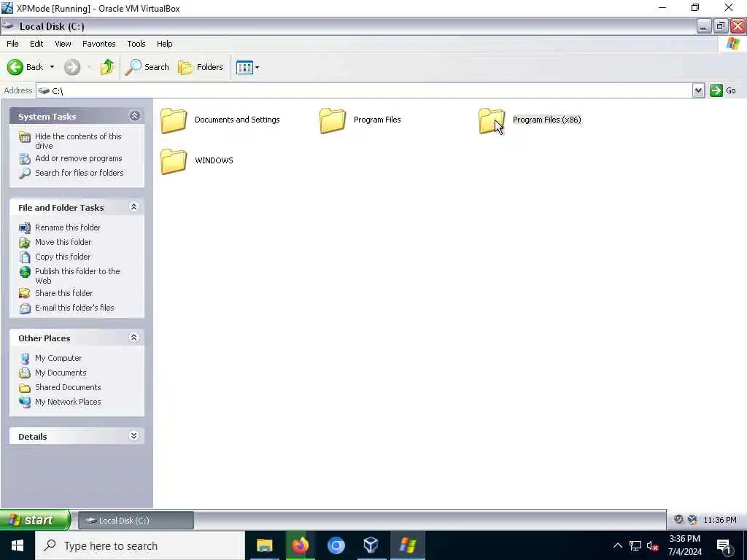Click Share this folder link
The height and width of the screenshot is (560, 747).
coord(64,293)
